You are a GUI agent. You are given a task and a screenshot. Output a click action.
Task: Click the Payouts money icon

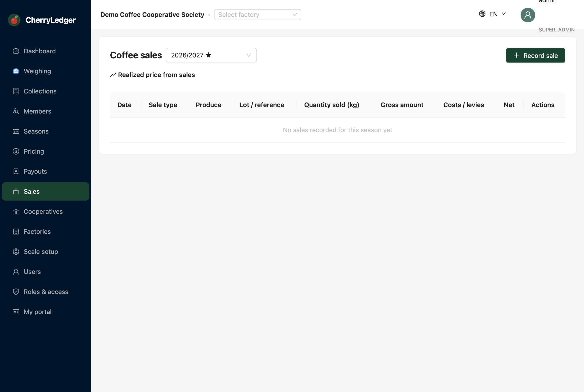click(16, 171)
